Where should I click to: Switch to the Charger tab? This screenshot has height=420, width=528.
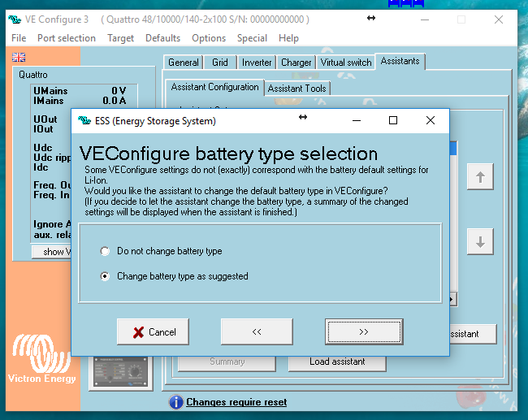(296, 63)
